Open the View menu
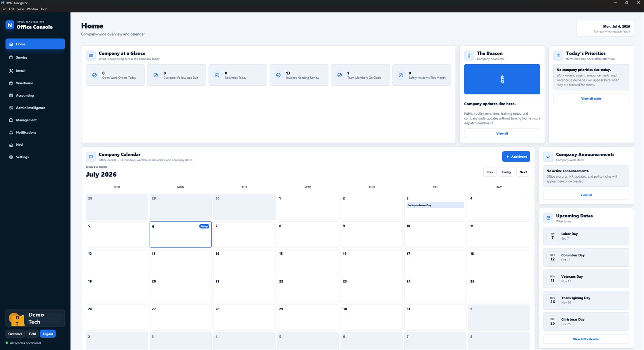 (x=21, y=9)
